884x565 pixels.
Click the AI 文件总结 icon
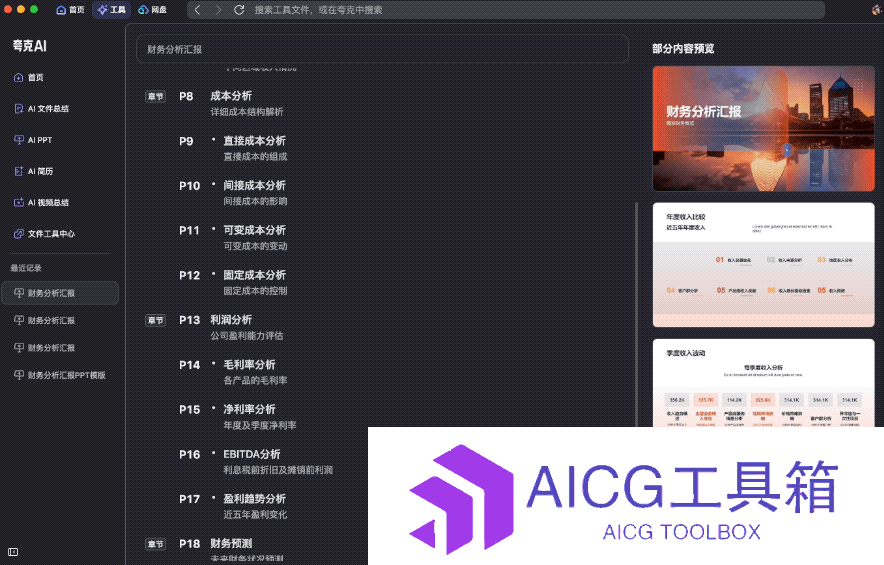[x=19, y=108]
